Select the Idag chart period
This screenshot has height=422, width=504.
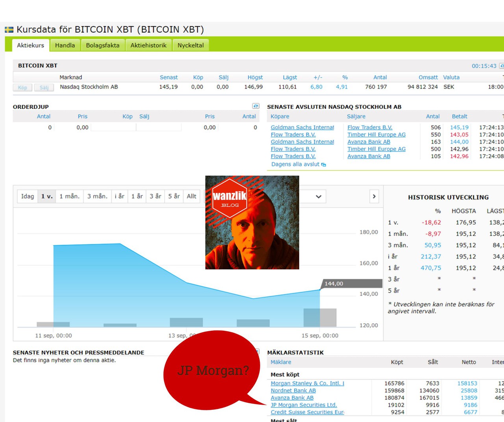click(28, 196)
